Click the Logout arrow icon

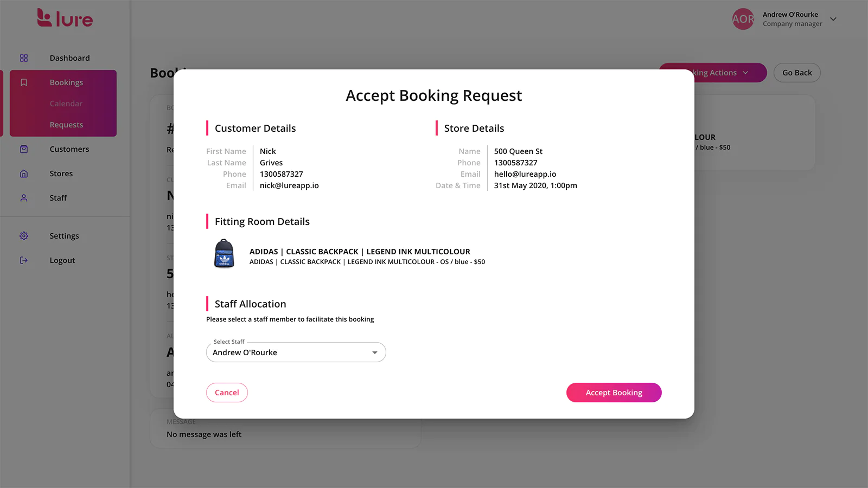coord(24,260)
